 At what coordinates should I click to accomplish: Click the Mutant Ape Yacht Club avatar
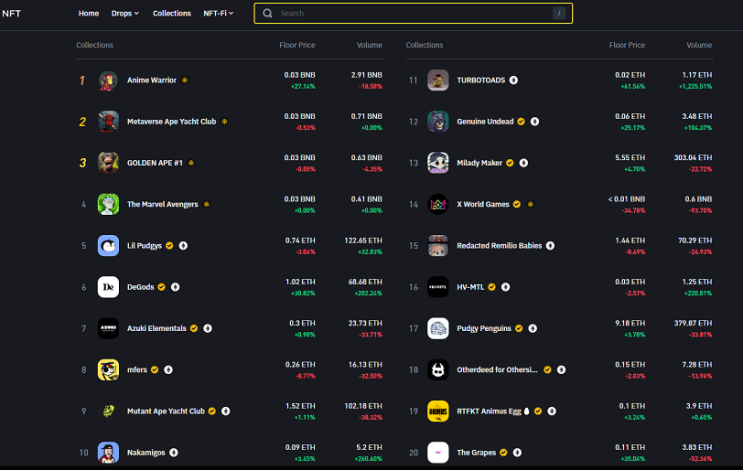[x=108, y=411]
